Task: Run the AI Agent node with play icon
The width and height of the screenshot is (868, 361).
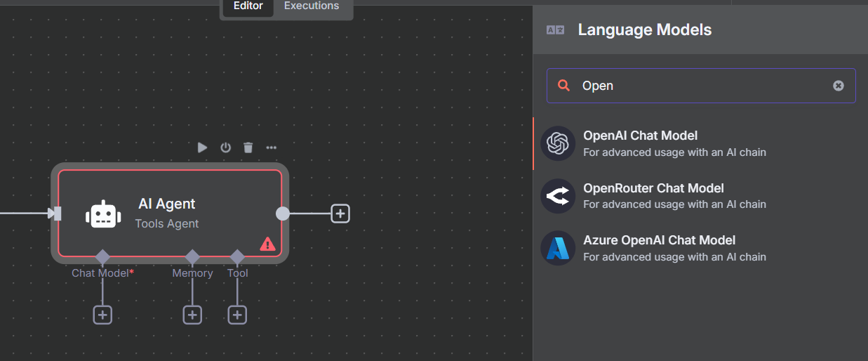Action: pyautogui.click(x=202, y=147)
